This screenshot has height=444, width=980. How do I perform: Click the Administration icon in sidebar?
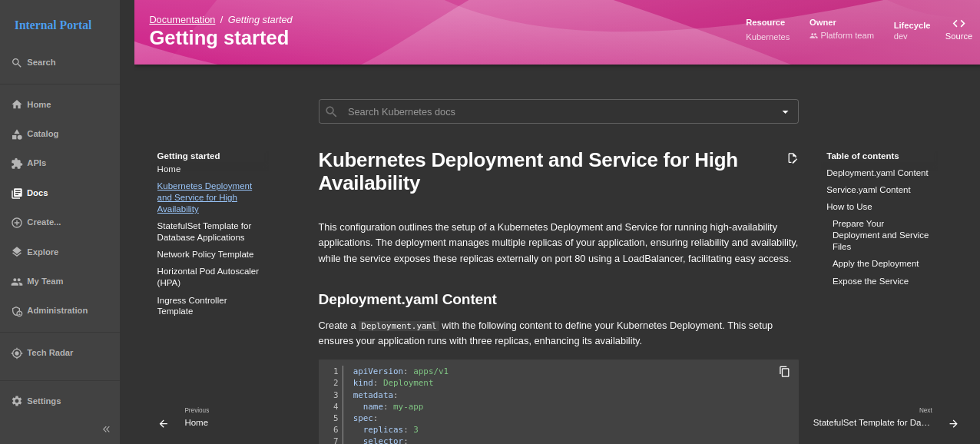17,311
